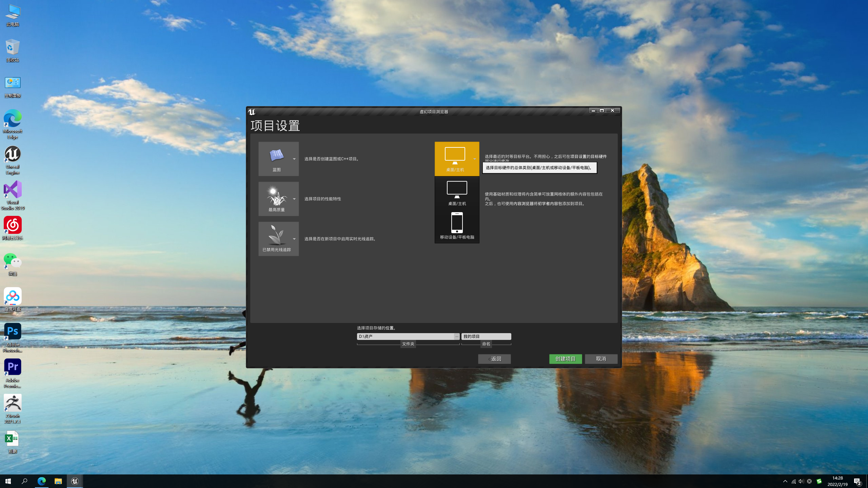The width and height of the screenshot is (868, 488).
Task: Open the taskbar clock and date
Action: 837,481
